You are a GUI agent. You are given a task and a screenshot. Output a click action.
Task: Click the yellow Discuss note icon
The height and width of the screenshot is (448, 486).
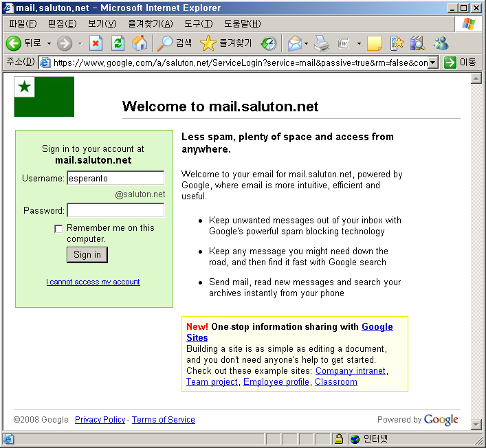(x=375, y=43)
